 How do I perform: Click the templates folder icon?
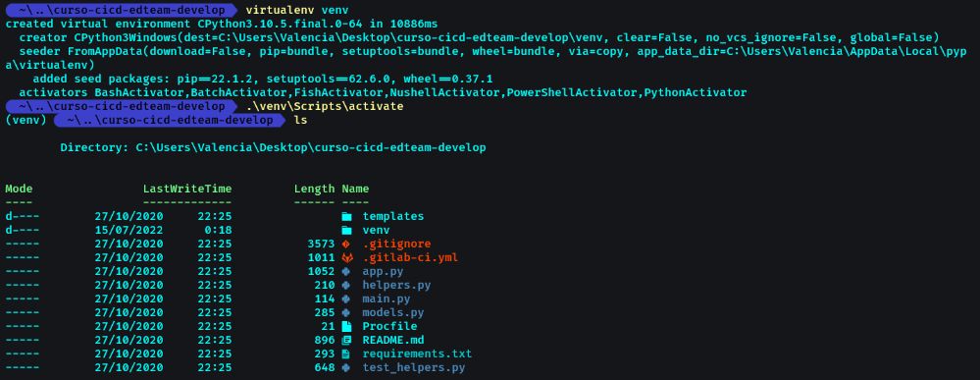pyautogui.click(x=347, y=217)
